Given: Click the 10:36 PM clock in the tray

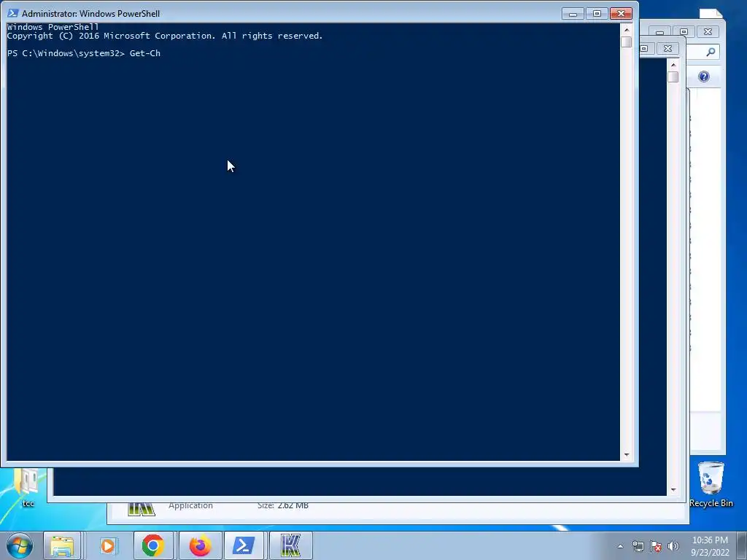Looking at the screenshot, I should (710, 540).
